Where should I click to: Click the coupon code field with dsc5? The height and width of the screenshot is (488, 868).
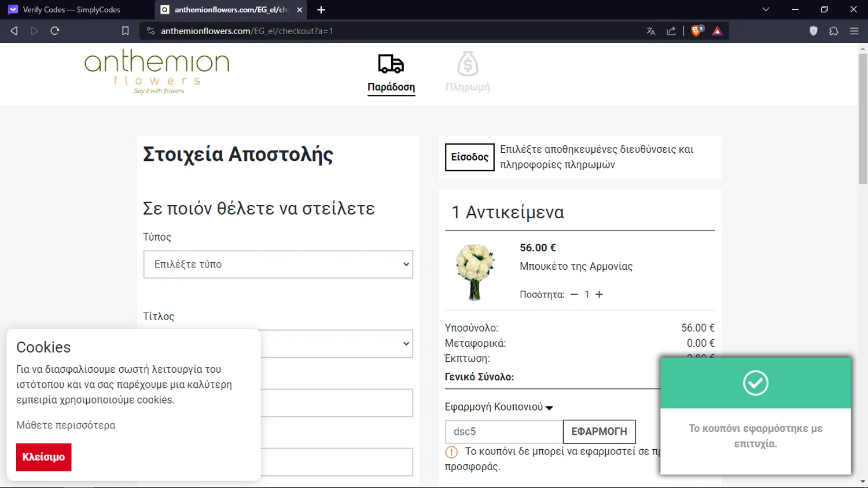503,432
